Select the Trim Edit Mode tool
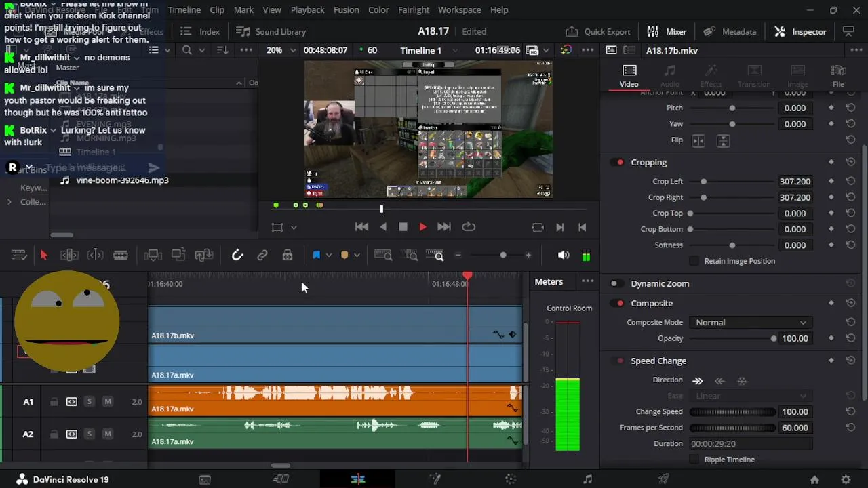 pos(69,255)
